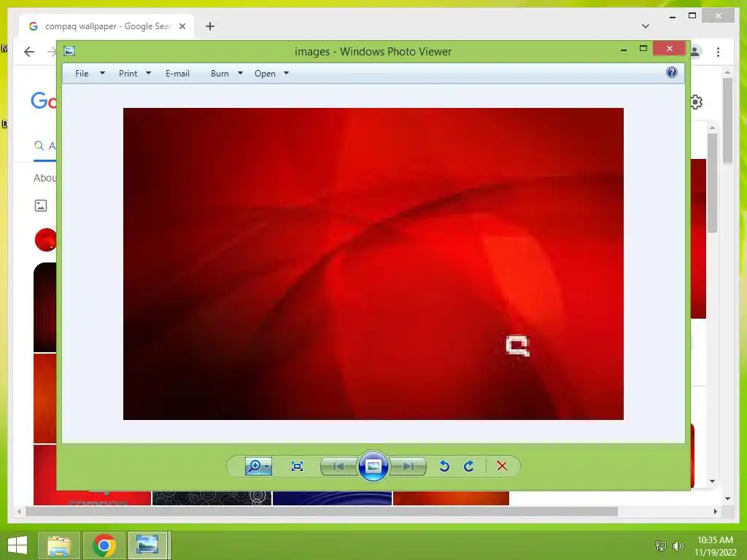Go to the previous image
747x560 pixels.
coord(338,466)
